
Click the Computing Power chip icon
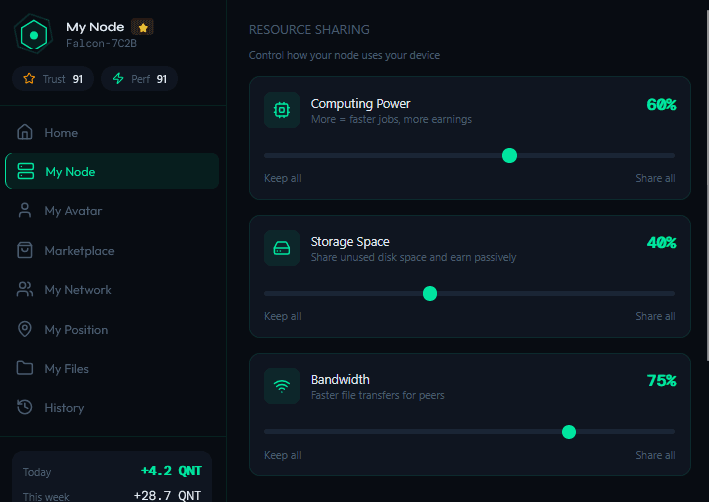[x=282, y=110]
